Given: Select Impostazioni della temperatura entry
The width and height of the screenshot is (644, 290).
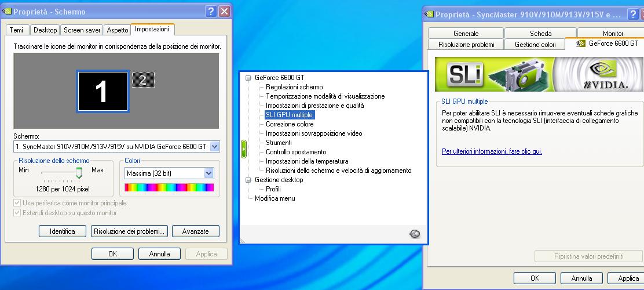Looking at the screenshot, I should pos(307,161).
